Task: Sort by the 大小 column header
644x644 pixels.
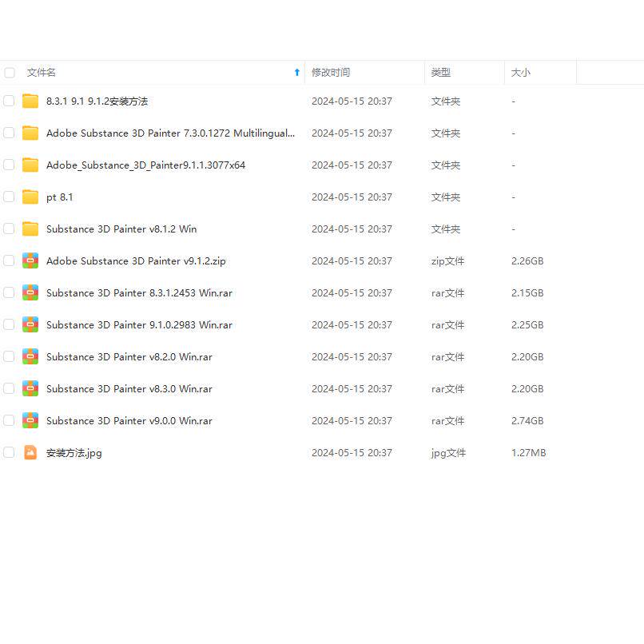Action: click(520, 73)
